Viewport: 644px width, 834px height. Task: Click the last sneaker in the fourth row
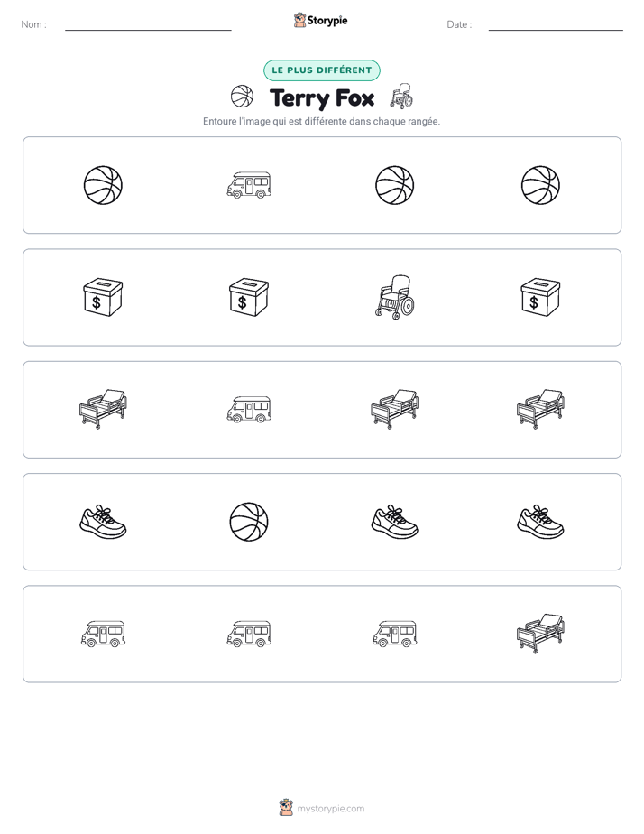[540, 522]
